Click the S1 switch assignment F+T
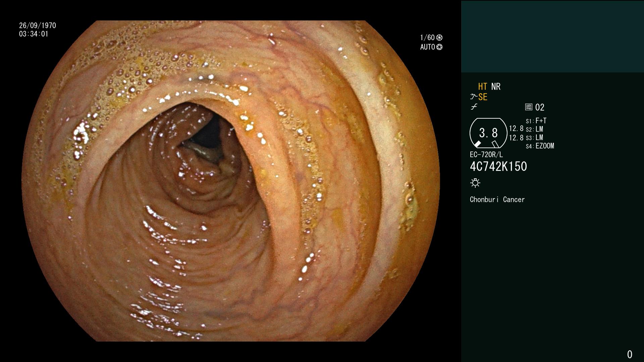644x362 pixels. [536, 121]
